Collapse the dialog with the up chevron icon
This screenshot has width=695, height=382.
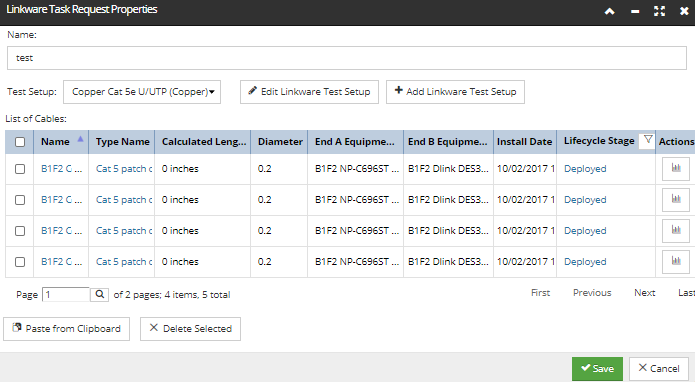[x=610, y=12]
